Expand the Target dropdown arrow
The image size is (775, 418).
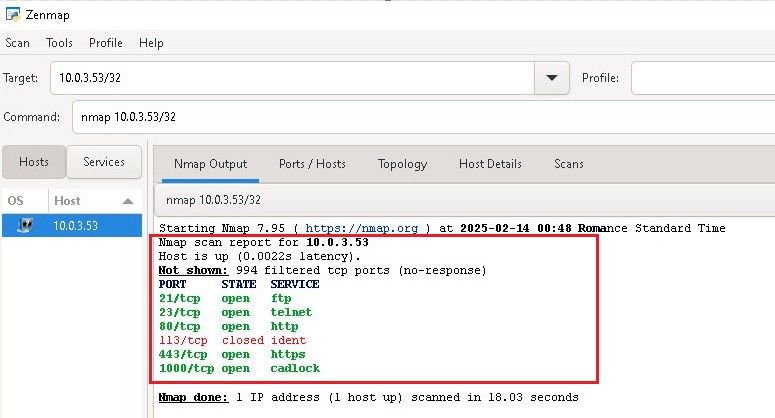coord(552,78)
